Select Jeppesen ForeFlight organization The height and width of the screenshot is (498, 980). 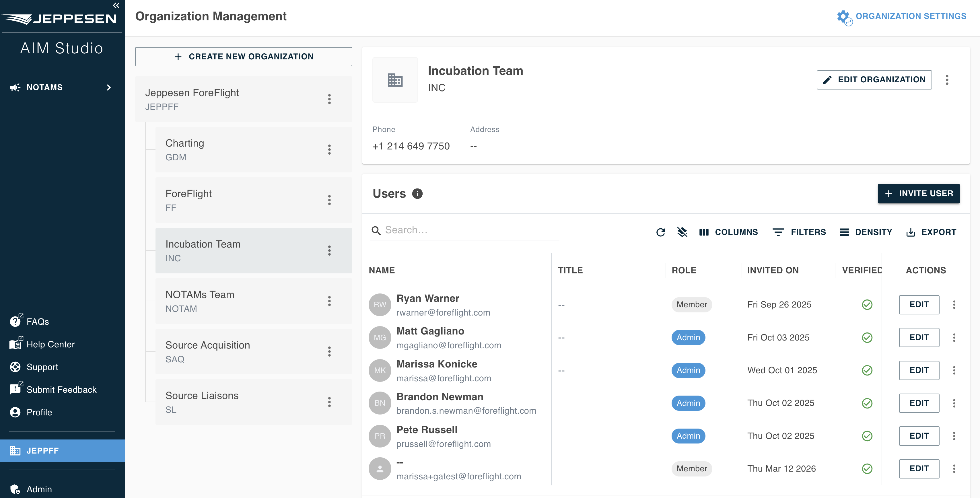(x=244, y=99)
